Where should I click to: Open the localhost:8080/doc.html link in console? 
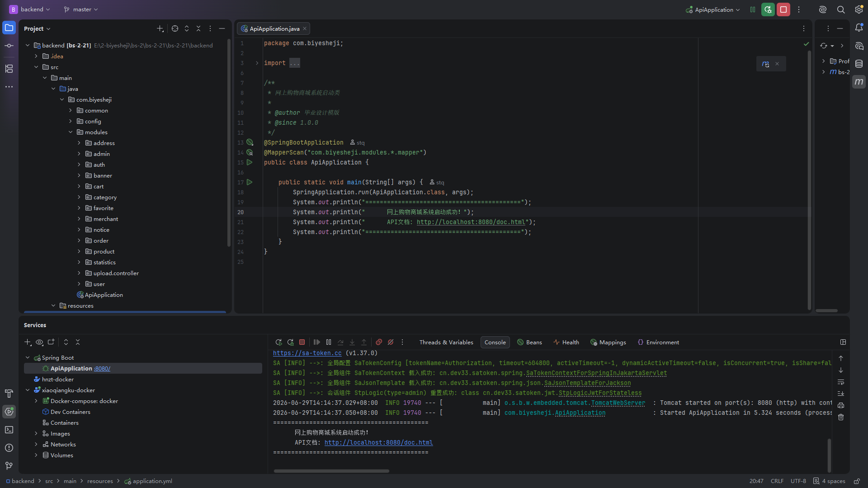coord(378,442)
